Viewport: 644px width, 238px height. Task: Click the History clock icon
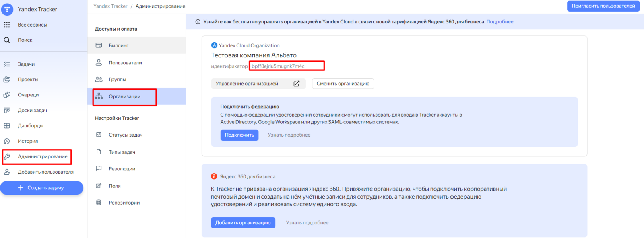click(7, 141)
